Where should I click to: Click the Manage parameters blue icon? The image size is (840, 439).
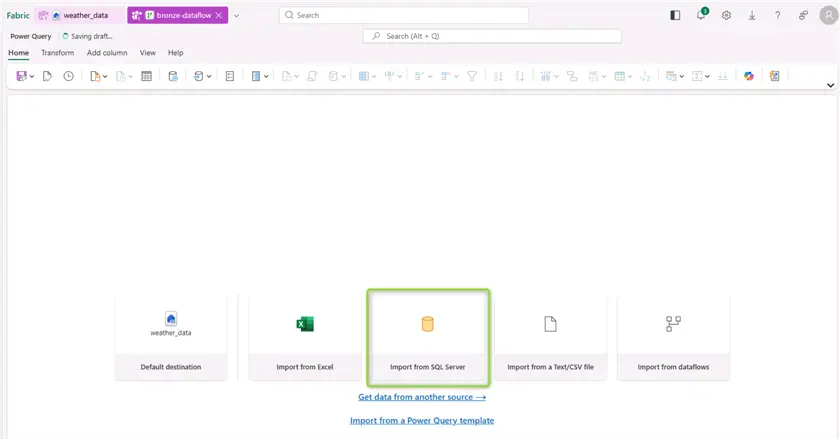point(256,76)
